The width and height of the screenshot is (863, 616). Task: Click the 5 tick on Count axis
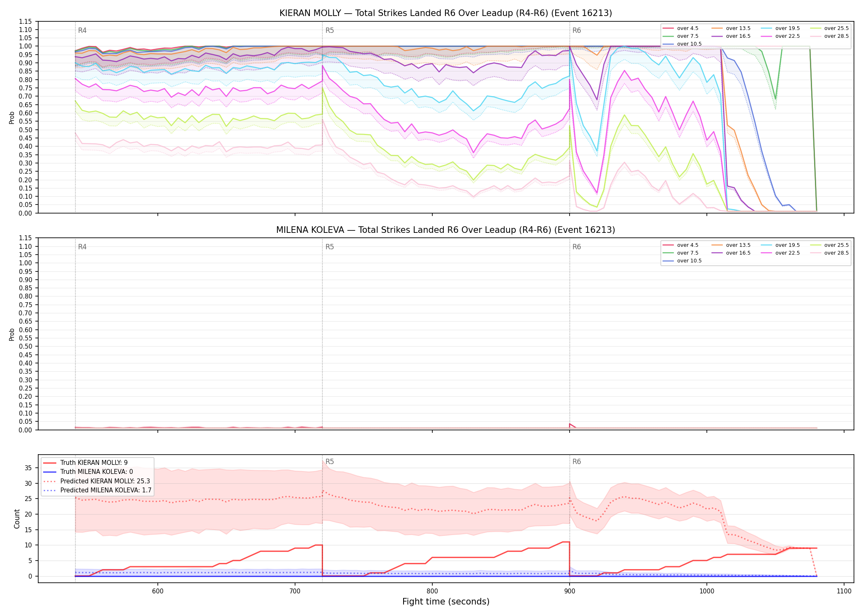[31, 561]
